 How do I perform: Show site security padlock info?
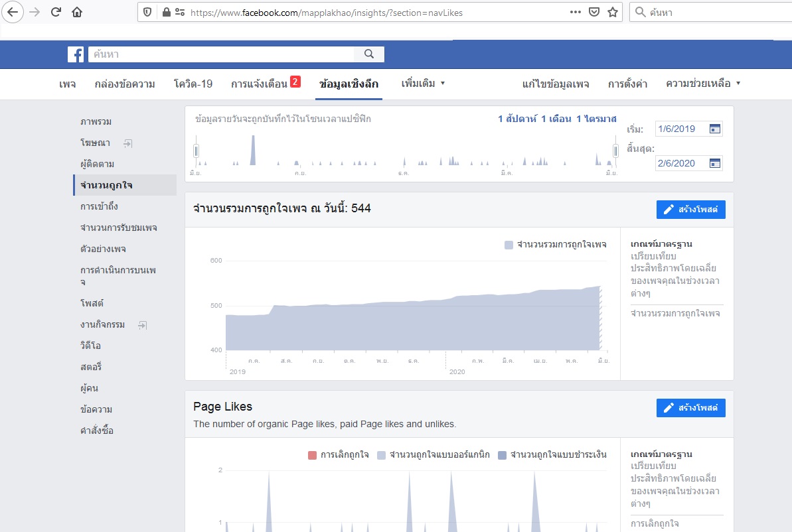point(166,12)
